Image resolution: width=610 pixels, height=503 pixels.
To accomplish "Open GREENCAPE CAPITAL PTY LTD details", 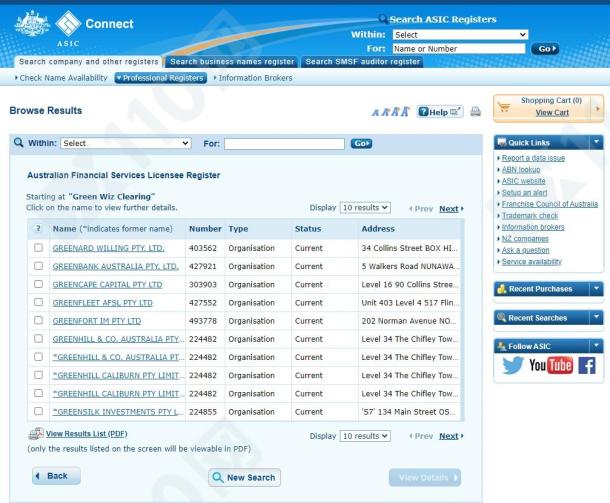I will pos(107,285).
